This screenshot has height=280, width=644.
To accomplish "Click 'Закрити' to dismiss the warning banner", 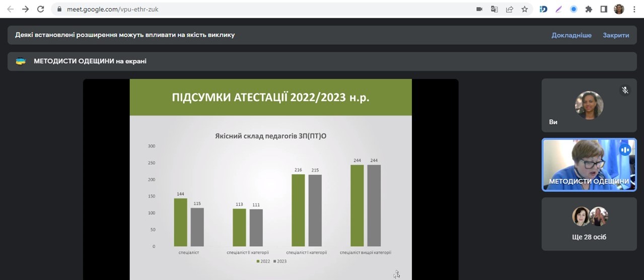I will click(616, 35).
